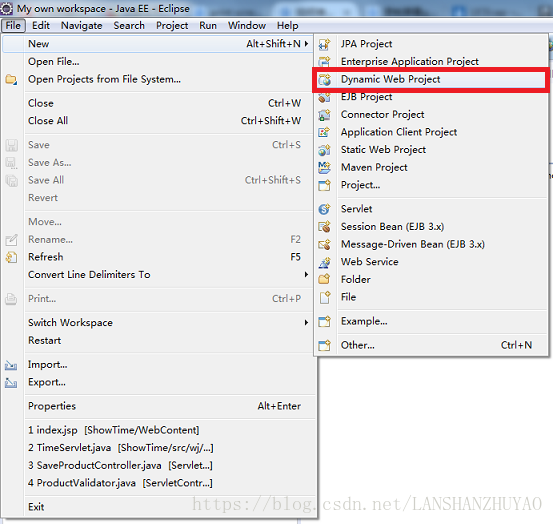Choose Exit in File menu

pyautogui.click(x=158, y=507)
